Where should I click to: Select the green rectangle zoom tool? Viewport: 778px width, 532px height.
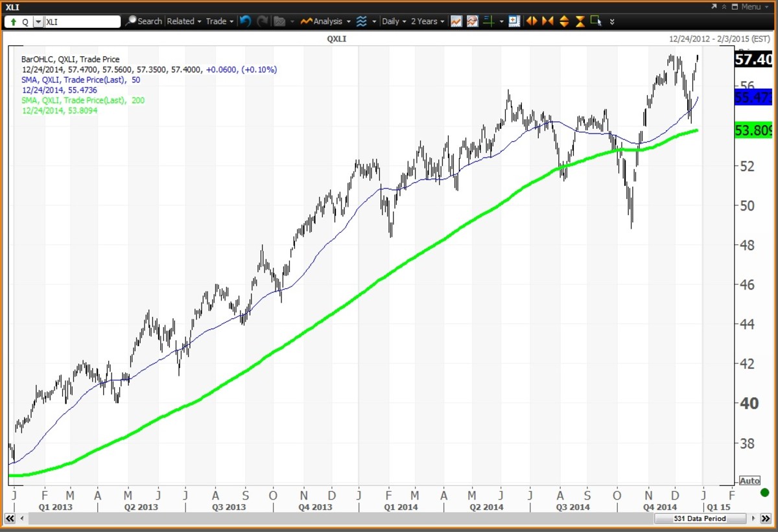coord(596,21)
